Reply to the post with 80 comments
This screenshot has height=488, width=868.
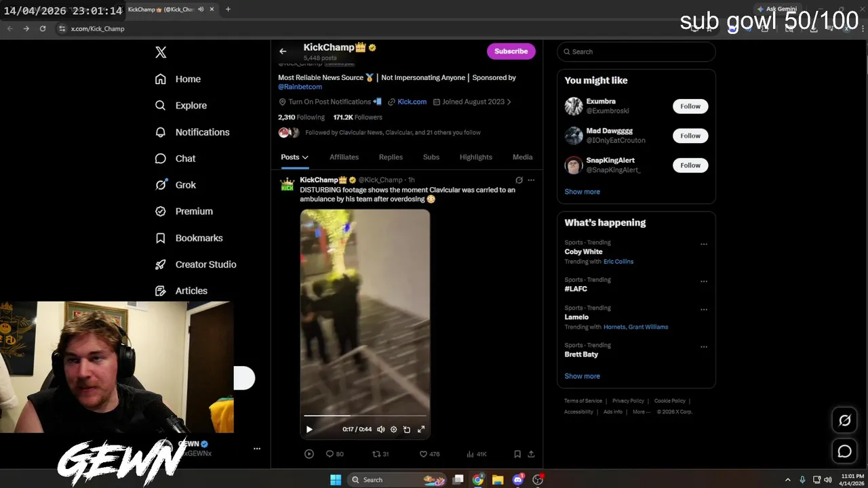[x=335, y=454]
